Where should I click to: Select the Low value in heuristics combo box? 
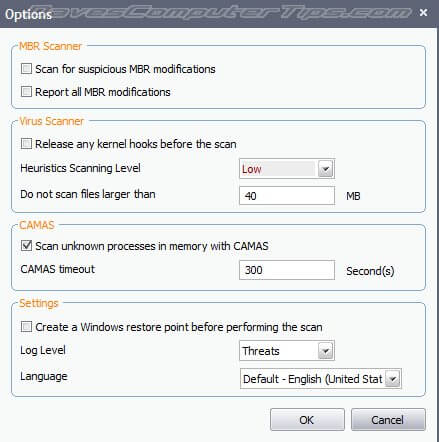click(x=252, y=169)
